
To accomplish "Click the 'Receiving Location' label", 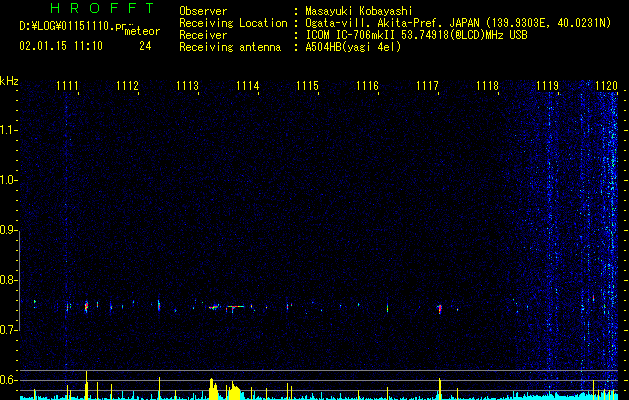I will [233, 23].
